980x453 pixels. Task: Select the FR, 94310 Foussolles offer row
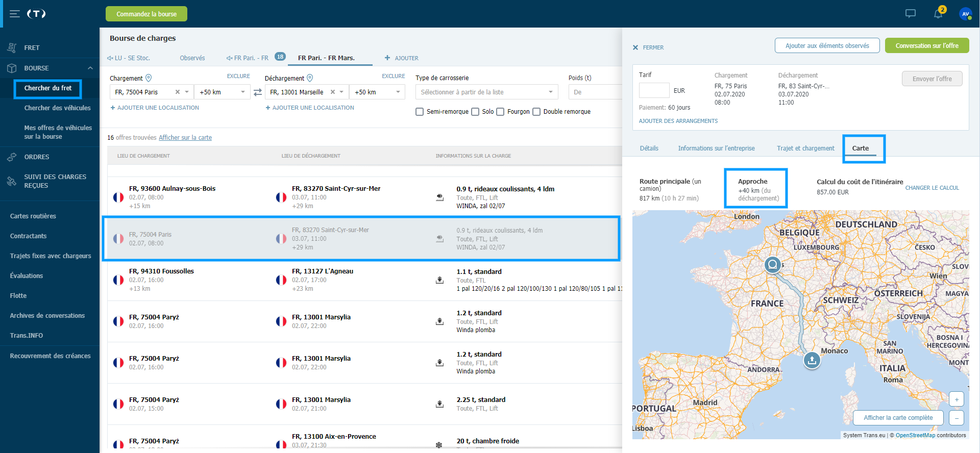pos(364,280)
